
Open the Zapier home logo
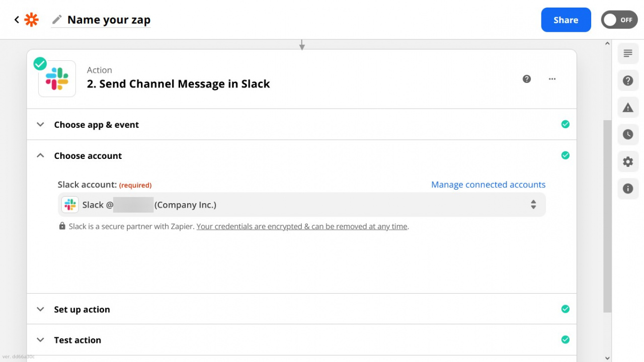[x=31, y=20]
